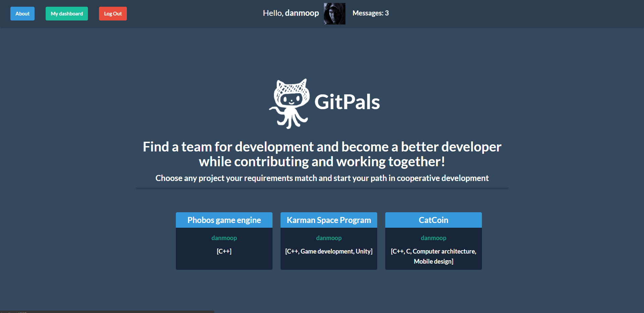Visit danmoop author link under Phobos game engine
The width and height of the screenshot is (644, 313).
tap(224, 238)
